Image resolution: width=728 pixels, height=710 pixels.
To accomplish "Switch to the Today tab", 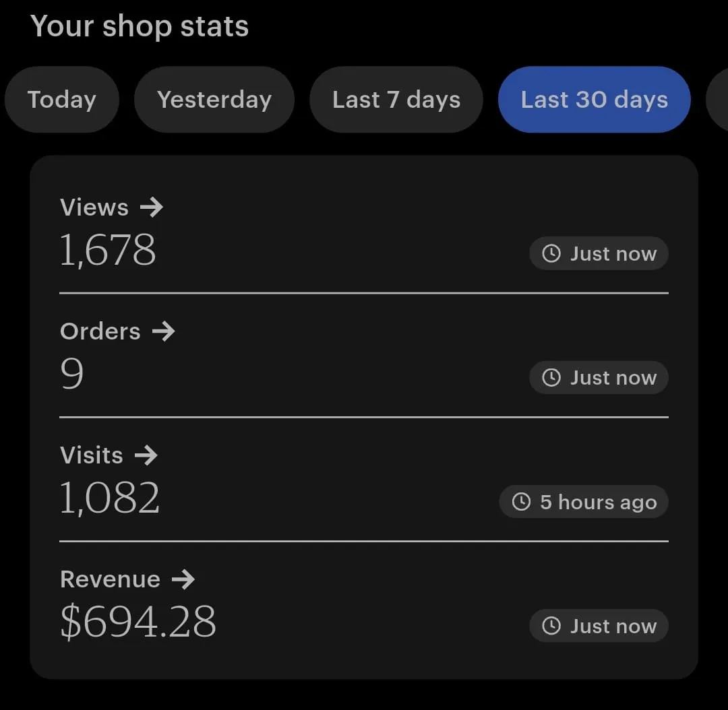I will pyautogui.click(x=62, y=100).
